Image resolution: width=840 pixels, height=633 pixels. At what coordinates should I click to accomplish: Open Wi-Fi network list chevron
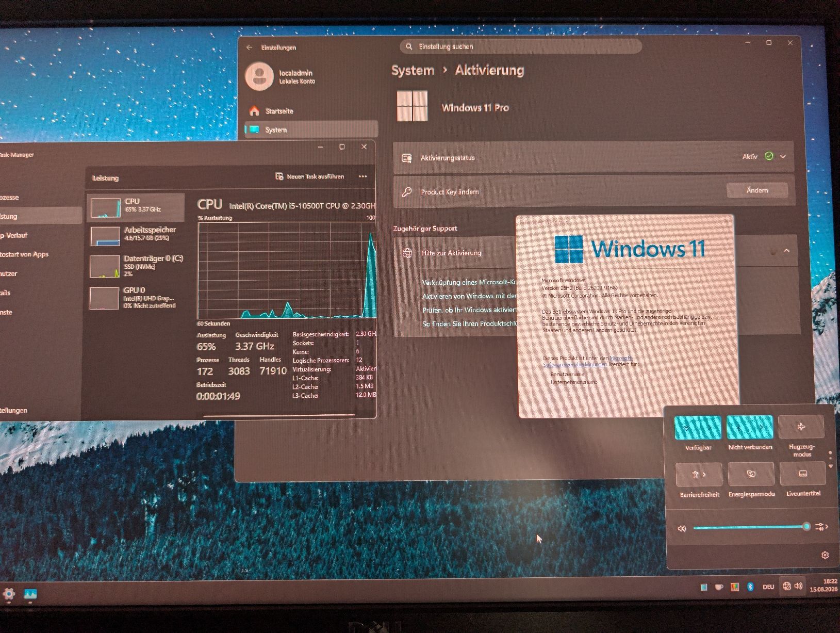[710, 428]
